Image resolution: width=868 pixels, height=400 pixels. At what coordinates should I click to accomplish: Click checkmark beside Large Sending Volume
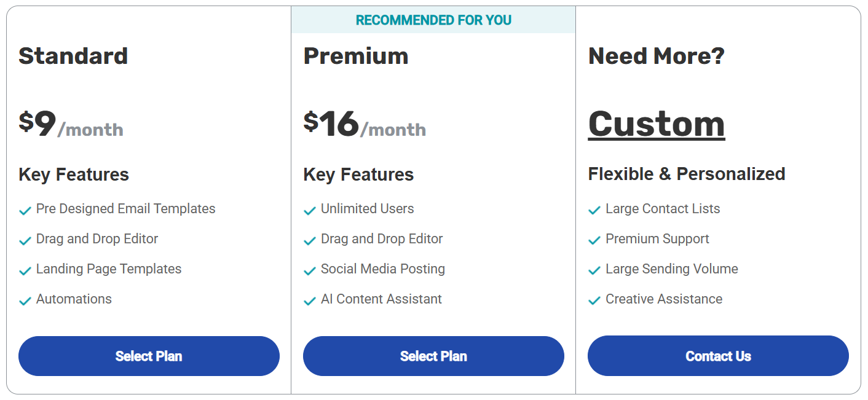point(594,270)
